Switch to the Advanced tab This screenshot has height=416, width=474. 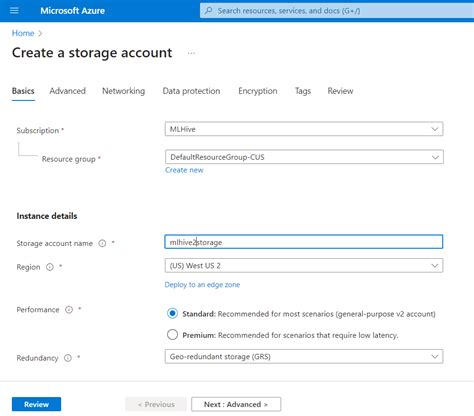(x=67, y=91)
